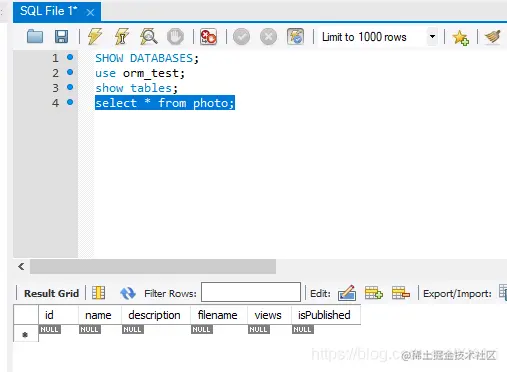Close the SQL File 1 tab
This screenshot has height=372, width=507.
tap(90, 13)
